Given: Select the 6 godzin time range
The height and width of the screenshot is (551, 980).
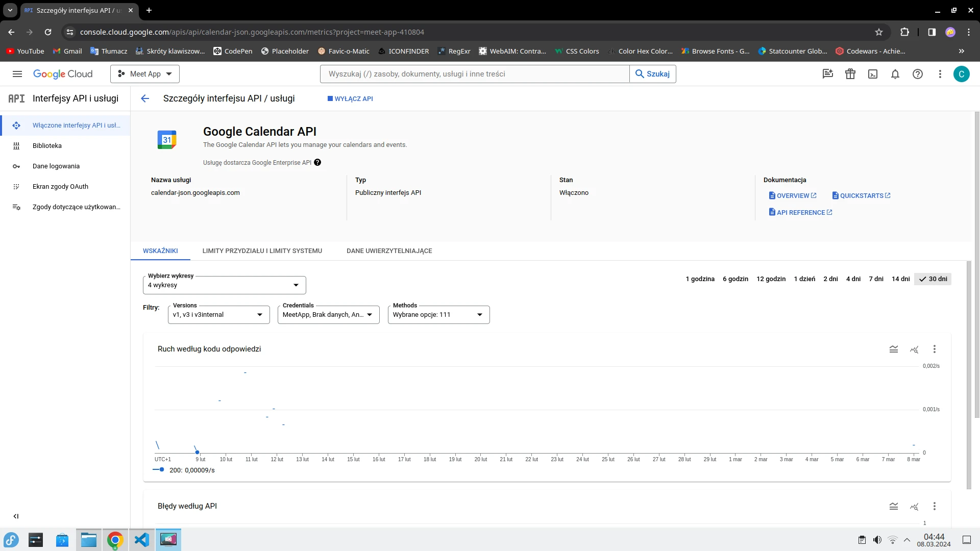Looking at the screenshot, I should pyautogui.click(x=736, y=279).
